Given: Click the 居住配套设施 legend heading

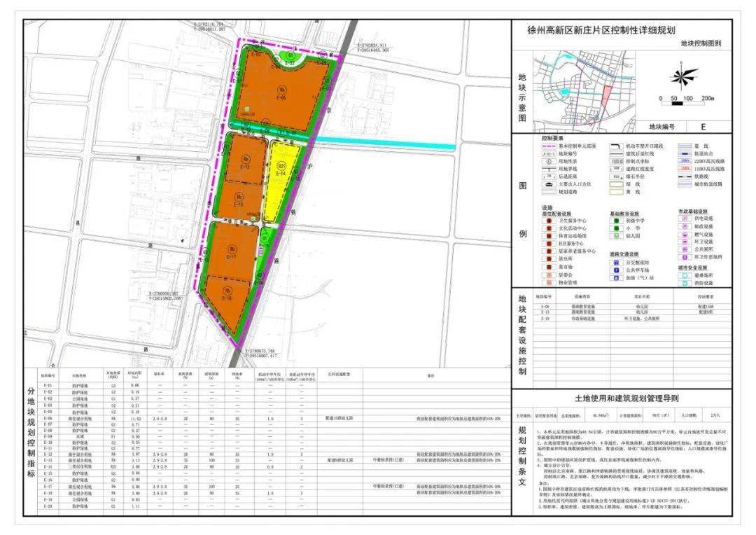Looking at the screenshot, I should pyautogui.click(x=556, y=214).
